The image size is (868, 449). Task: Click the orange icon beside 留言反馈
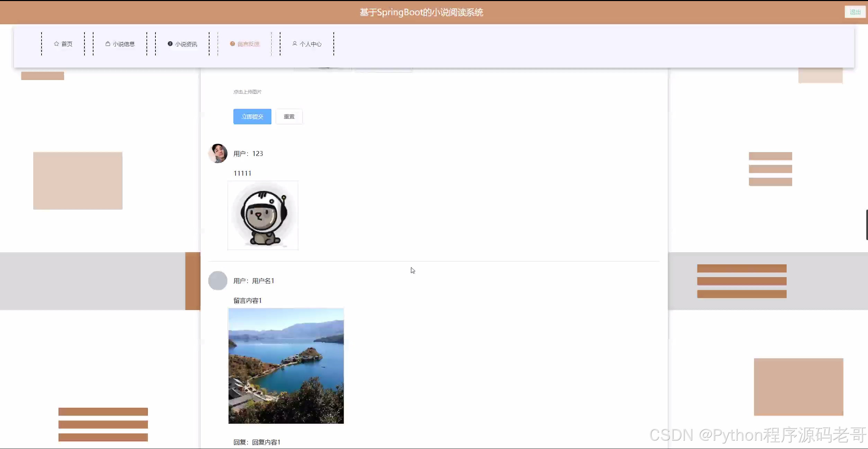click(232, 44)
